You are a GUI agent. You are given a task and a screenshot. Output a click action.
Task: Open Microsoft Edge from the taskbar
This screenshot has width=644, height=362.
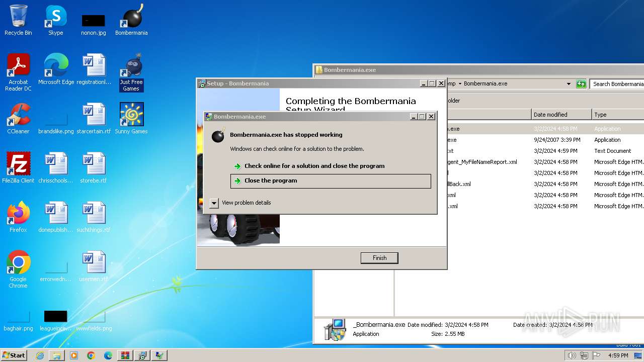pos(108,355)
